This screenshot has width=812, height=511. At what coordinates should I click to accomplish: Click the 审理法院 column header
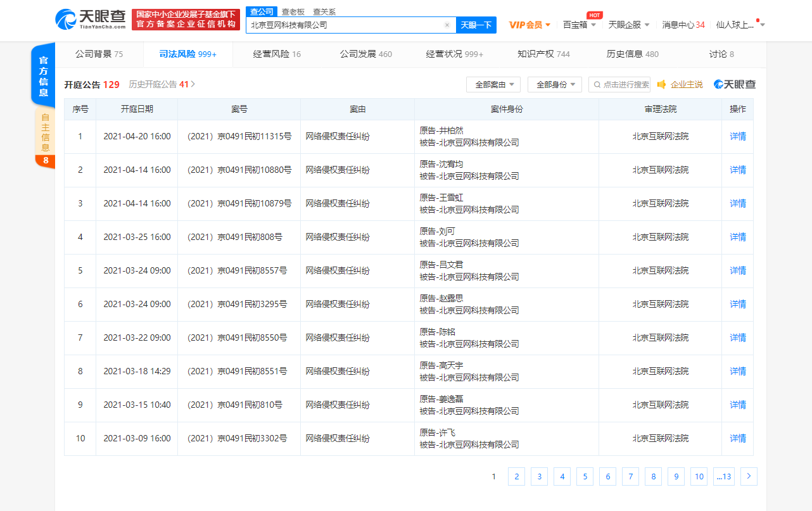pyautogui.click(x=660, y=109)
